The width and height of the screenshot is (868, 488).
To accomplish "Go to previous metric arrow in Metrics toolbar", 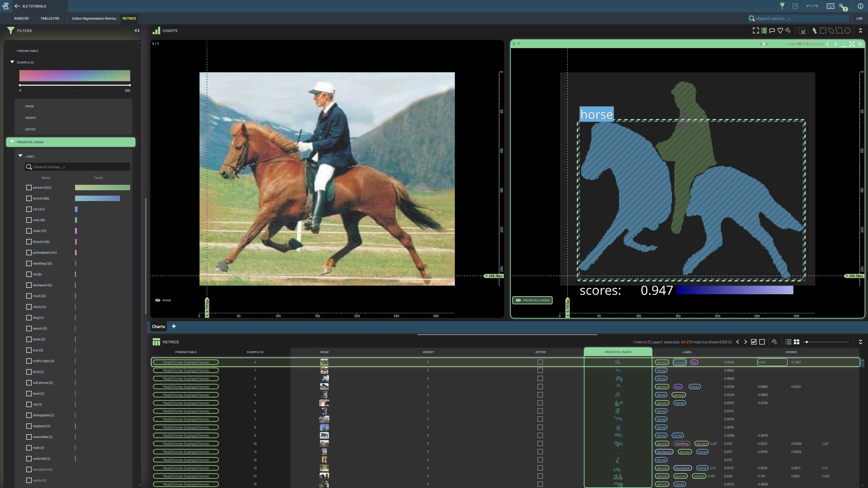I will [x=738, y=342].
